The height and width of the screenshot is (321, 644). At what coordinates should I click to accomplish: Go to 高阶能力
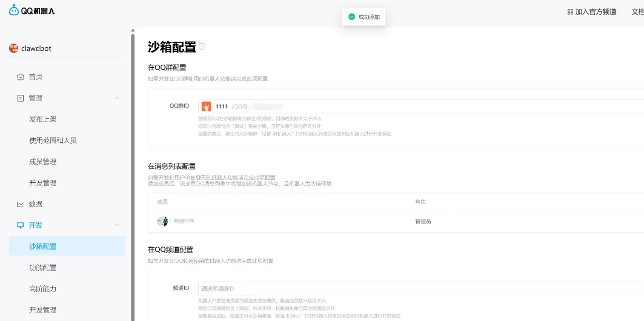43,288
